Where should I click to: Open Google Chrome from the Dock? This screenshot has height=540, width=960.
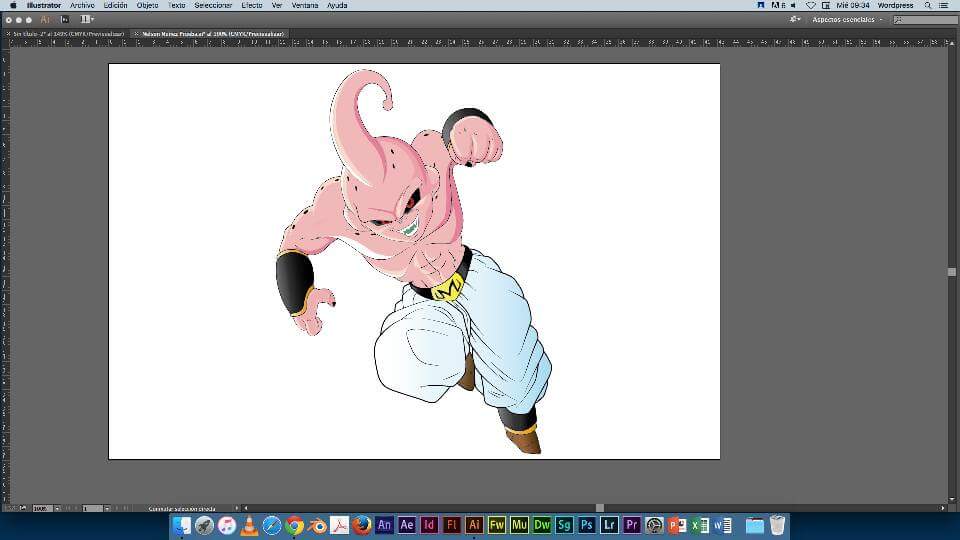[294, 525]
